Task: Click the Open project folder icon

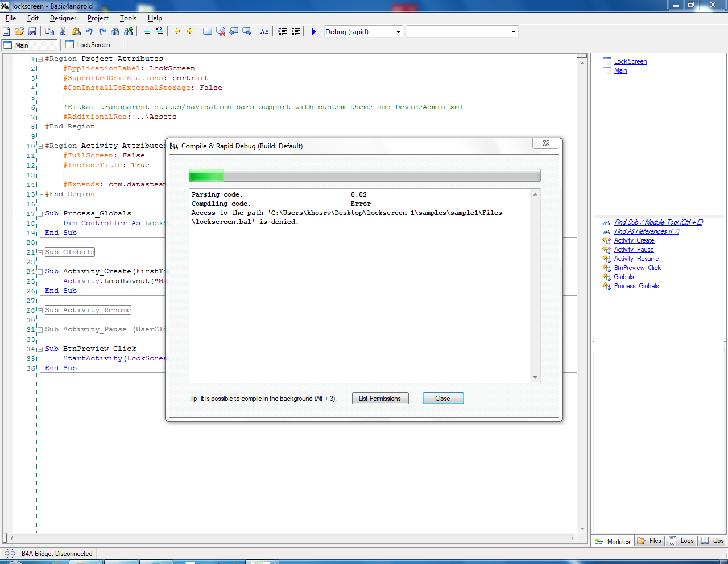Action: 19,32
